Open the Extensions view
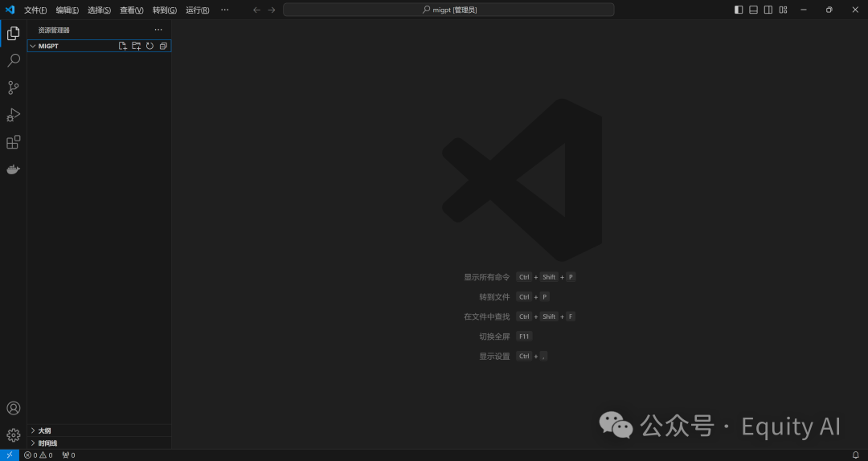Screen dimensions: 868x461 [14, 142]
